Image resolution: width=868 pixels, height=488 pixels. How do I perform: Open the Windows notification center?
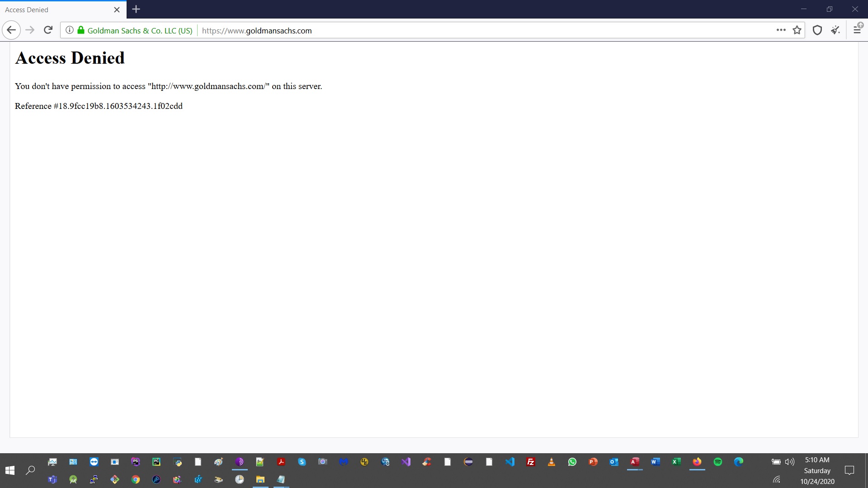[x=849, y=470]
